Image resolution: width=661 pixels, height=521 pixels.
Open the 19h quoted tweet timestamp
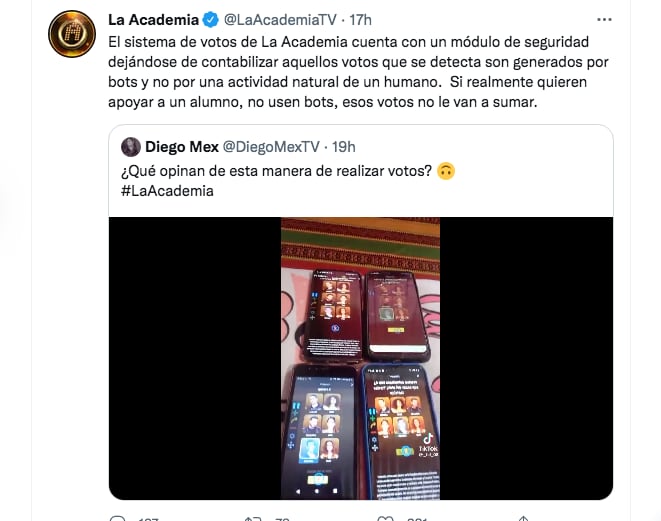[x=344, y=147]
